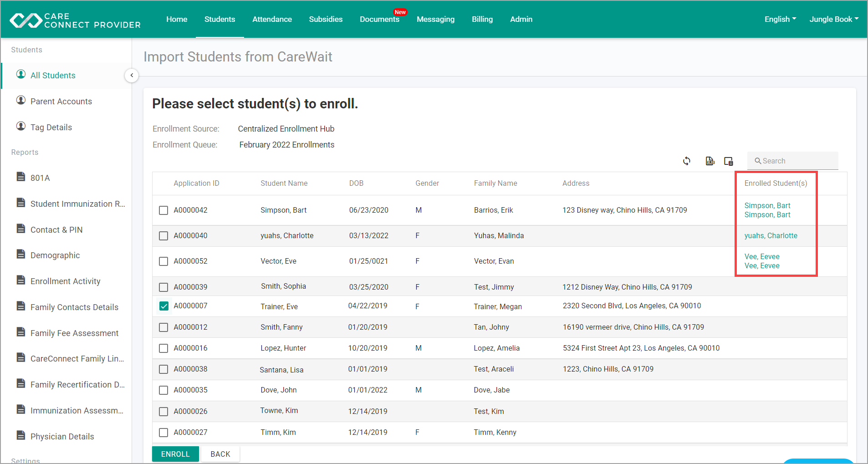The image size is (868, 464).
Task: Open the Messaging menu
Action: click(435, 19)
